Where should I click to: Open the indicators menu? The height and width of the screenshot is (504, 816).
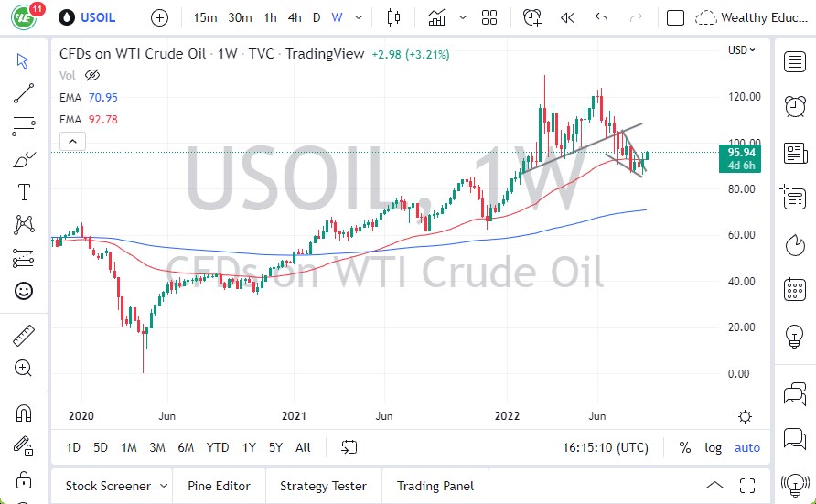436,17
